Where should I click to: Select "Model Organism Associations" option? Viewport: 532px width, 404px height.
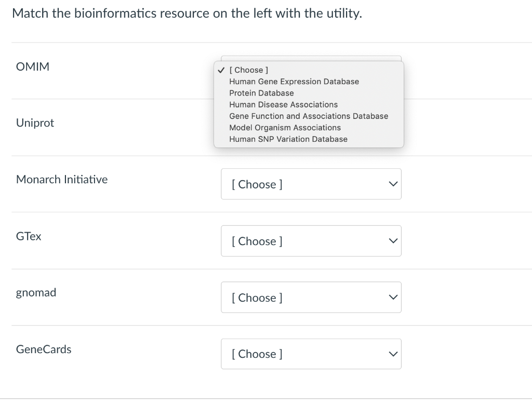pos(285,127)
